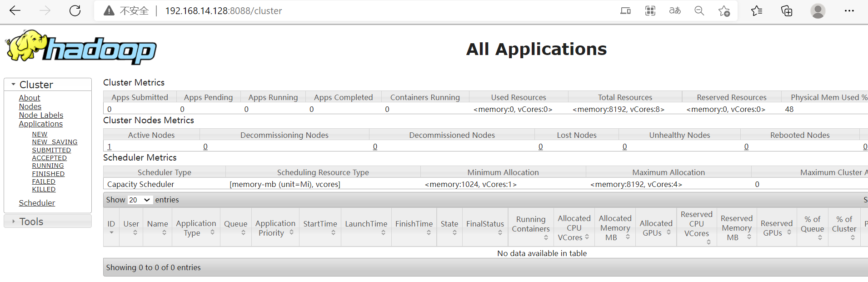Open the Scheduler page link
Viewport: 868px width, 282px height.
37,203
